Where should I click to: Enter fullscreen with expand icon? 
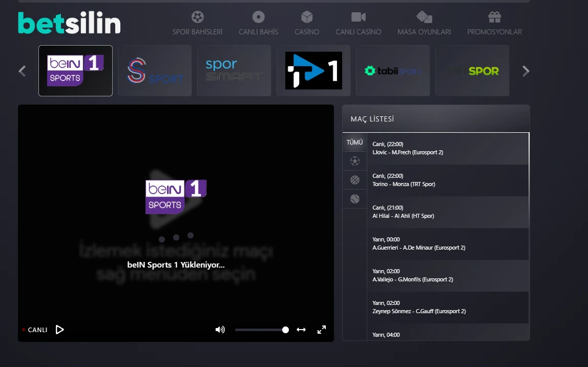pos(321,330)
